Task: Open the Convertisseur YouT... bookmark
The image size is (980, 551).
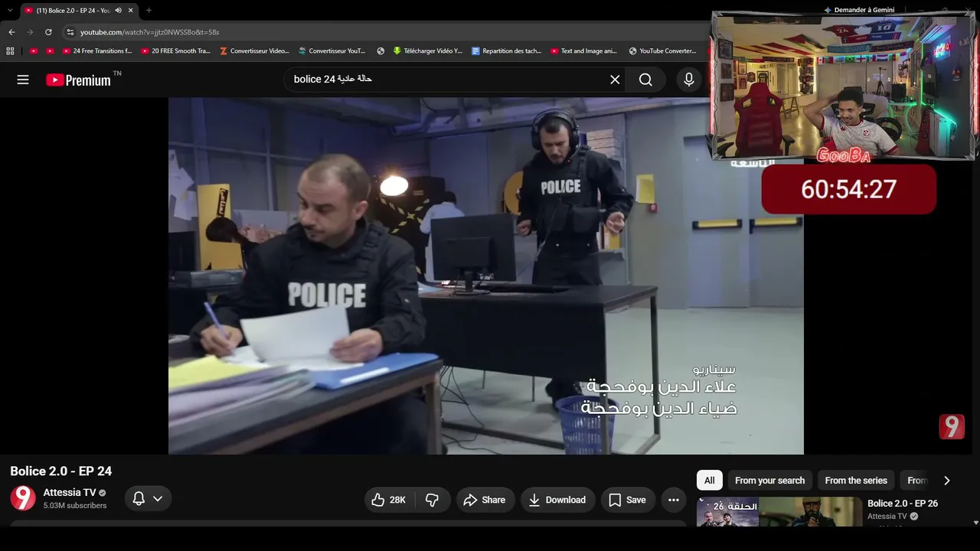Action: coord(332,51)
